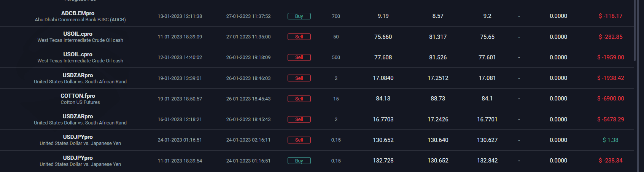The height and width of the screenshot is (172, 644).
Task: Click the vertical scrollbar on the right edge
Action: coord(634,30)
